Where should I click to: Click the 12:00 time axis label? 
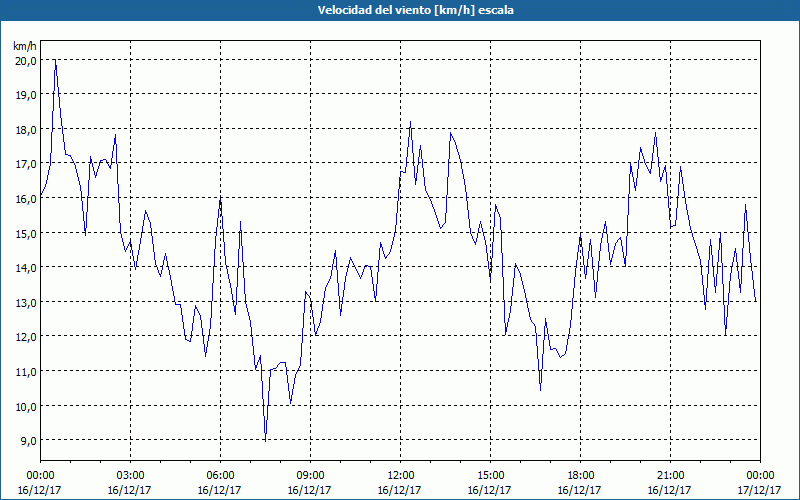pyautogui.click(x=401, y=476)
